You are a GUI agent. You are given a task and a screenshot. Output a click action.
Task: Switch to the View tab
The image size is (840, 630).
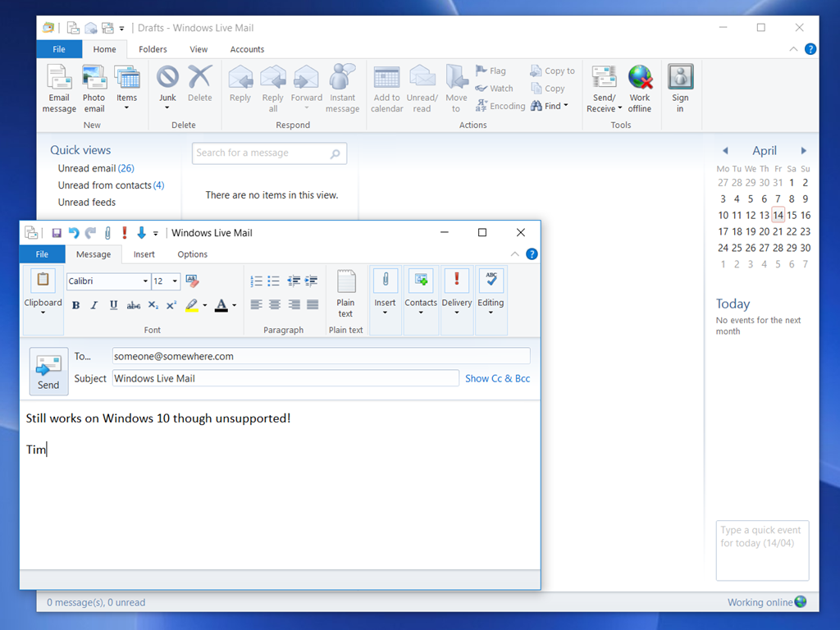click(199, 49)
